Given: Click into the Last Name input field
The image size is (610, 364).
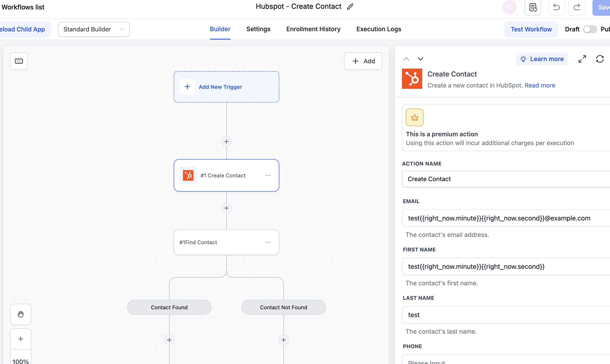Looking at the screenshot, I should click(506, 315).
